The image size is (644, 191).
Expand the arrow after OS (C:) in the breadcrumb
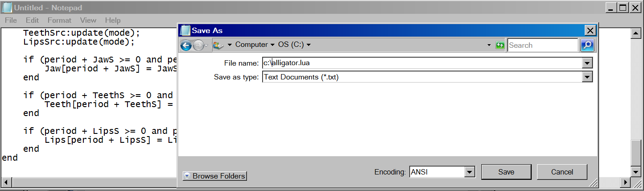[308, 45]
